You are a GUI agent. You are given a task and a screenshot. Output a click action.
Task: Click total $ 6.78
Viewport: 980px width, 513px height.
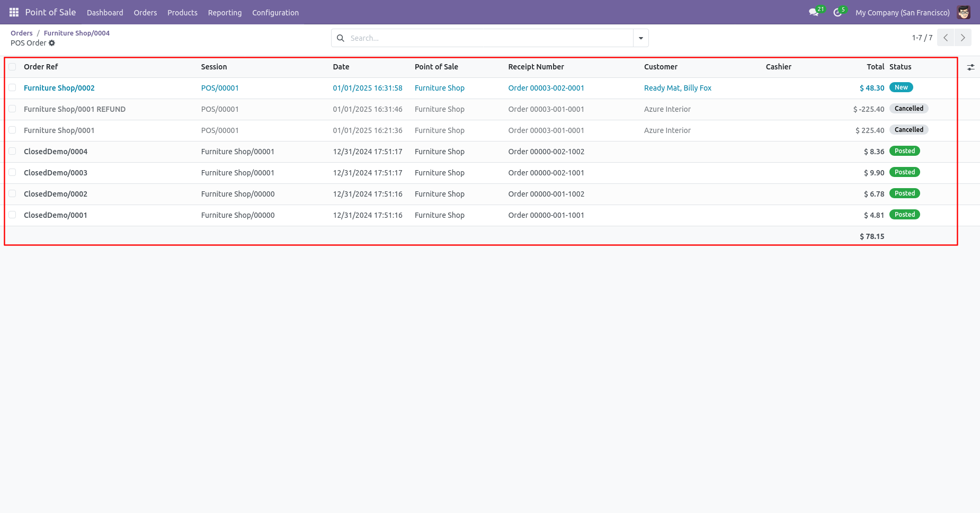[874, 194]
